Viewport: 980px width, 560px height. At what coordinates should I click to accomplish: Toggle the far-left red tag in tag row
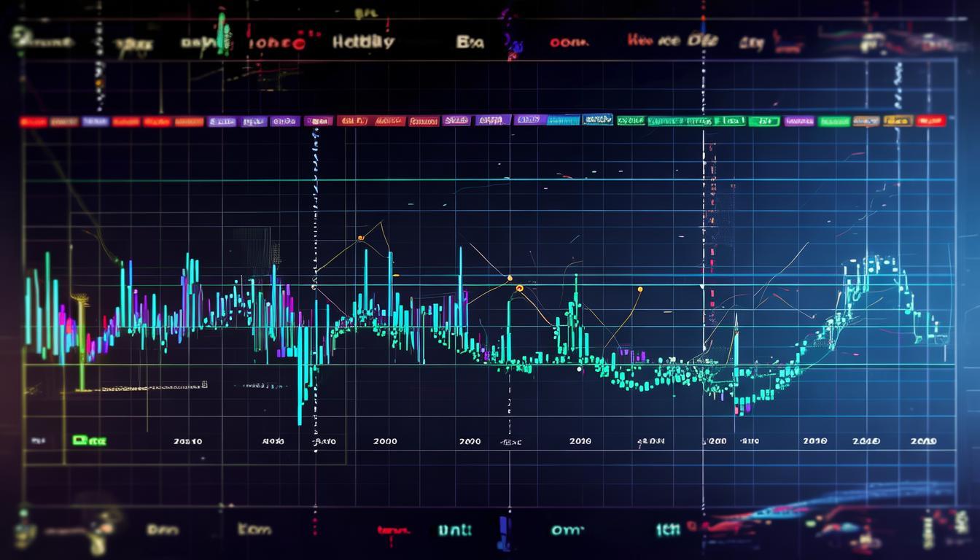click(33, 122)
